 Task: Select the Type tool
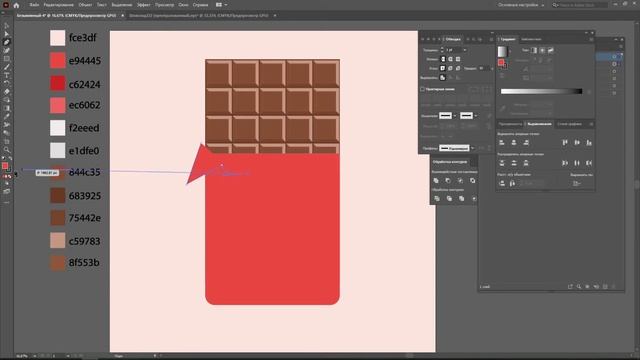click(7, 75)
